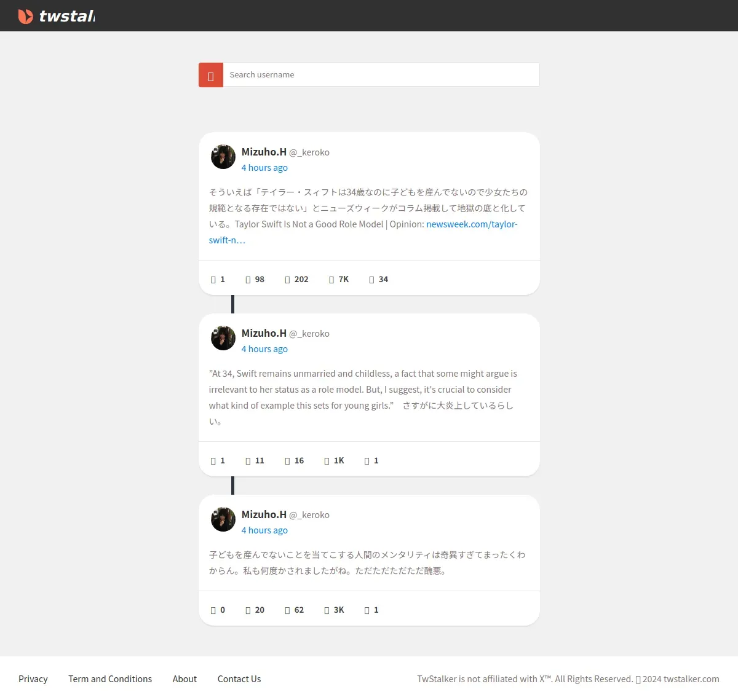Click the twstalker logo in header
738x700 pixels.
pos(56,16)
